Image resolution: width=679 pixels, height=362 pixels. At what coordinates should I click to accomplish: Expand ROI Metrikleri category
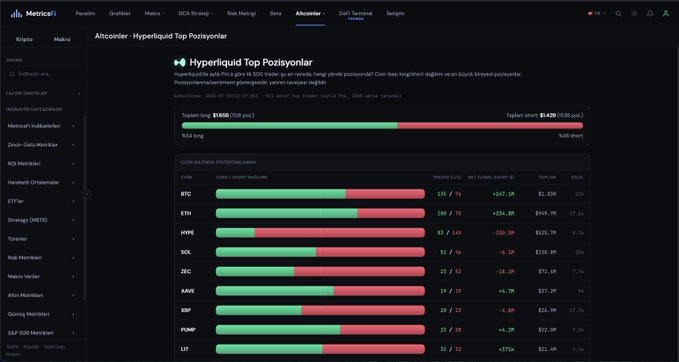(42, 164)
